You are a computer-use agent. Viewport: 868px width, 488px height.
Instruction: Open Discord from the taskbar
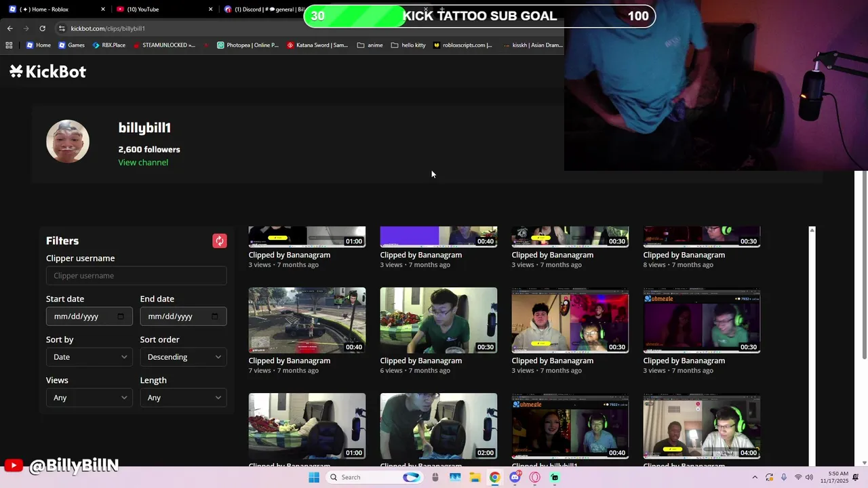pyautogui.click(x=515, y=477)
